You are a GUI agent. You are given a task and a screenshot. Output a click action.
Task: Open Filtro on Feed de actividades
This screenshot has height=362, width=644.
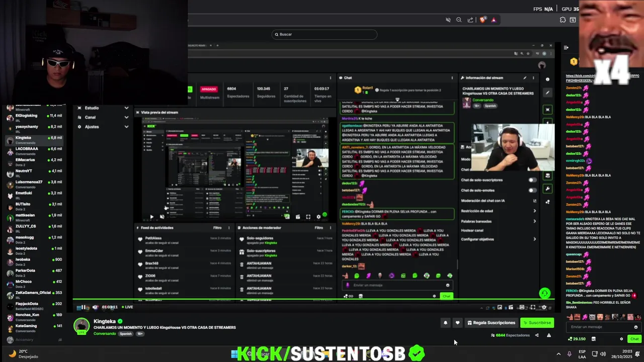click(217, 228)
